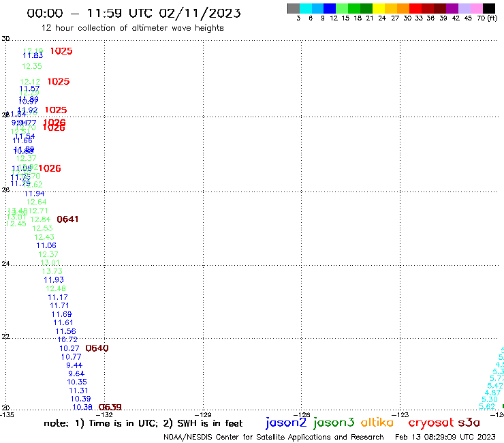Click the note 'Time is in UTC; SWH is in feet'
Screen dimensions: 504x443
[x=143, y=423]
